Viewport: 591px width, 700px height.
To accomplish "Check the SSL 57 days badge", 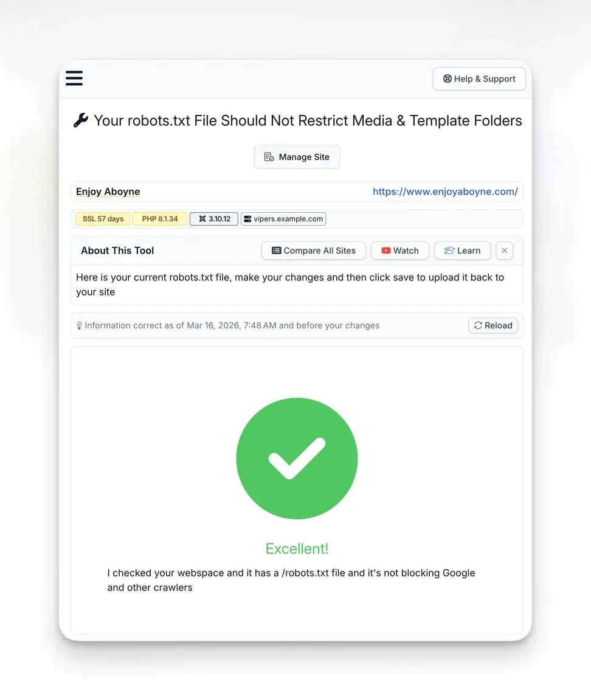I will click(x=102, y=218).
